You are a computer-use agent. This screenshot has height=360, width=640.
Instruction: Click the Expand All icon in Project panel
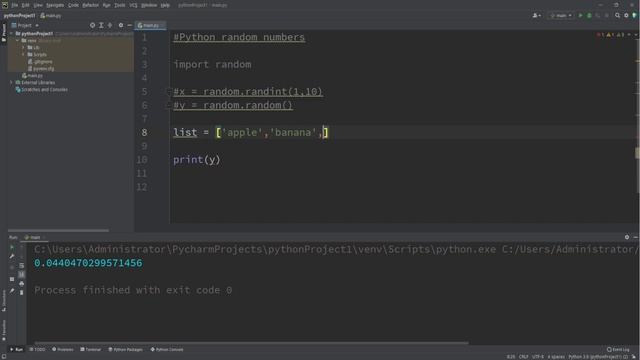pyautogui.click(x=101, y=25)
